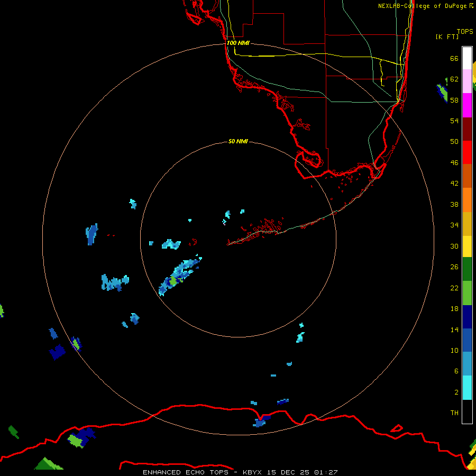Click the 'KBYX' station identifier

pyautogui.click(x=252, y=472)
